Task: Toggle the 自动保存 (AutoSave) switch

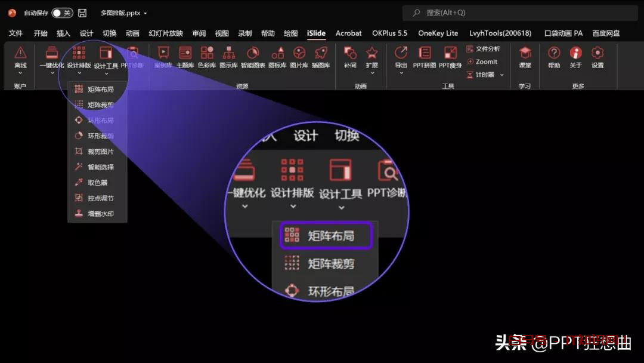Action: tap(62, 13)
